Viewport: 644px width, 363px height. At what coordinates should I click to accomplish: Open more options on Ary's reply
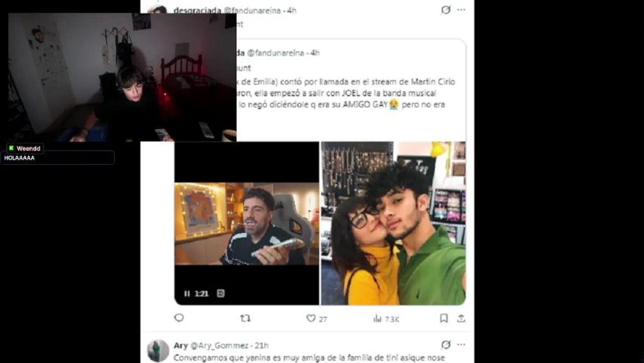(461, 345)
